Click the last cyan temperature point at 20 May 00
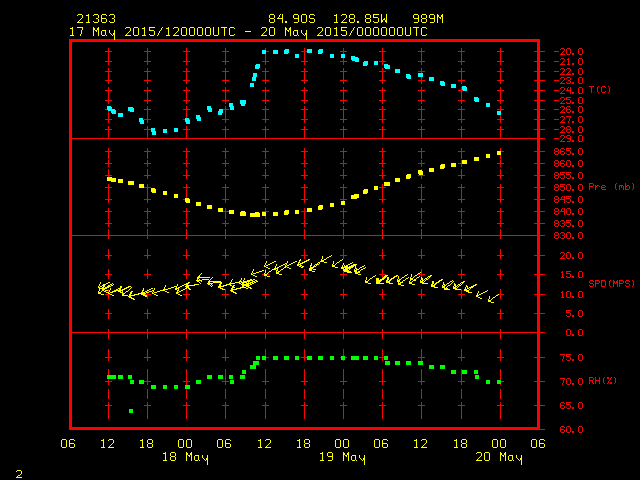Screen dimensions: 640x480 point(499,113)
